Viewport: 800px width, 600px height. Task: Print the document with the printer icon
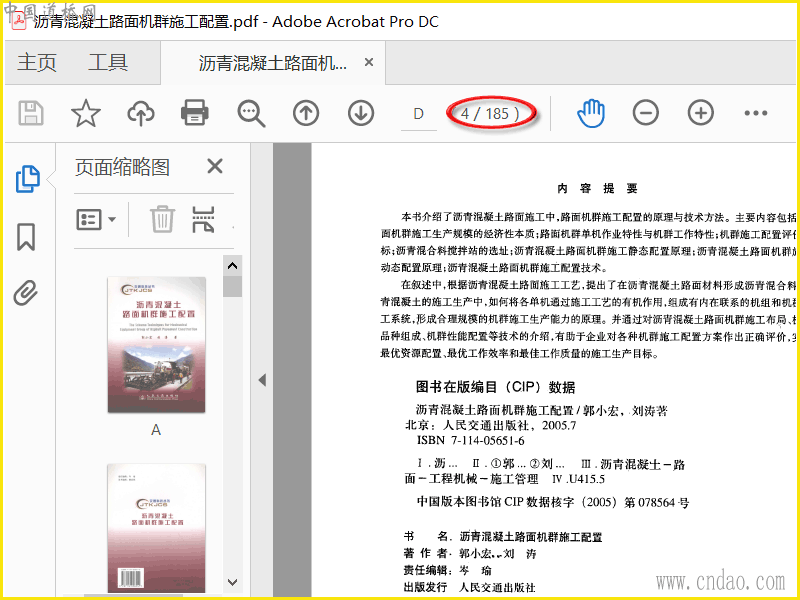click(194, 113)
